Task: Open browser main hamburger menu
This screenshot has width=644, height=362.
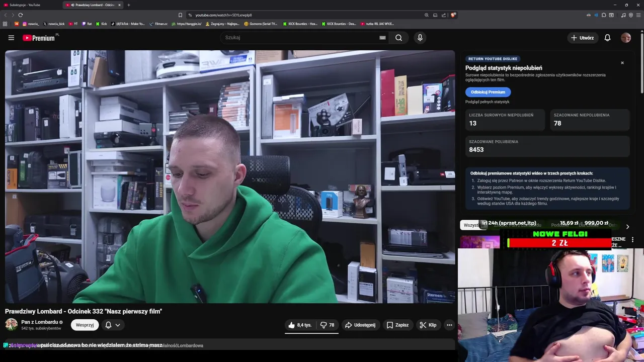Action: [x=638, y=15]
